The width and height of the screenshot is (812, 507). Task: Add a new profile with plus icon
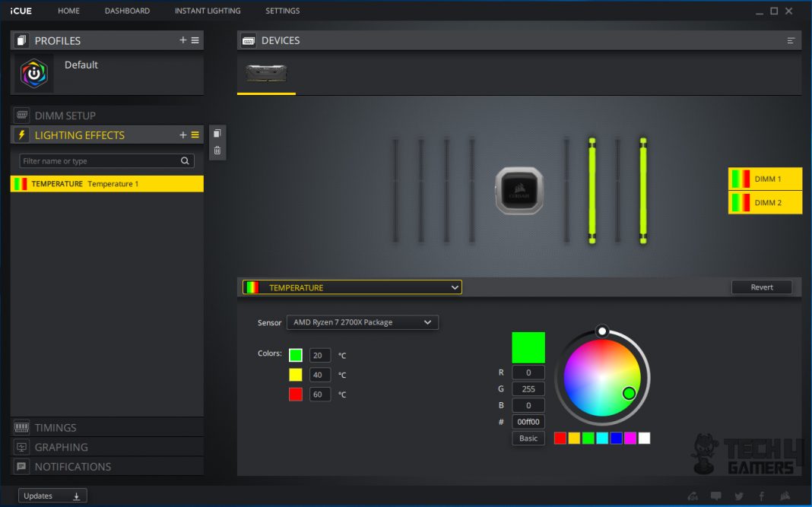[x=182, y=40]
